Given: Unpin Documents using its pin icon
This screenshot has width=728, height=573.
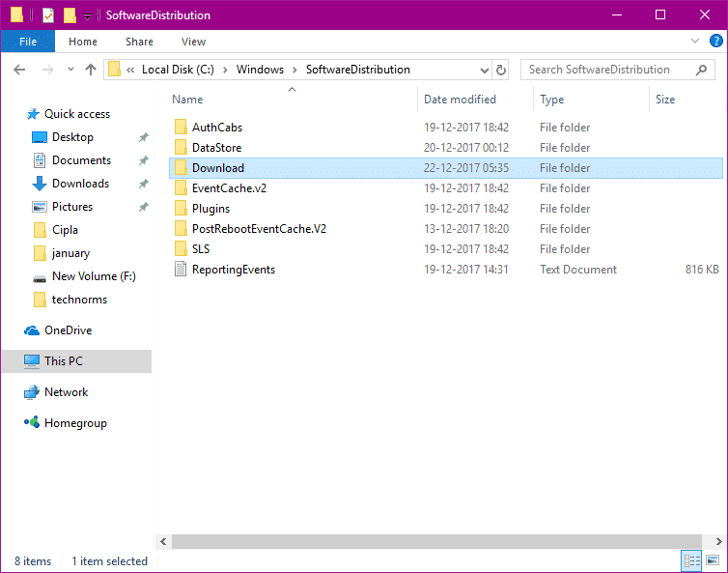Looking at the screenshot, I should click(x=144, y=160).
